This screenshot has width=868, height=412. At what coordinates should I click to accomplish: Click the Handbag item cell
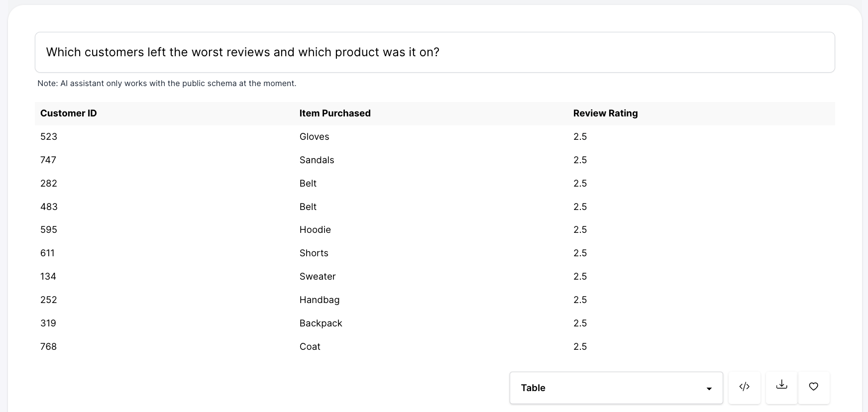click(x=319, y=300)
